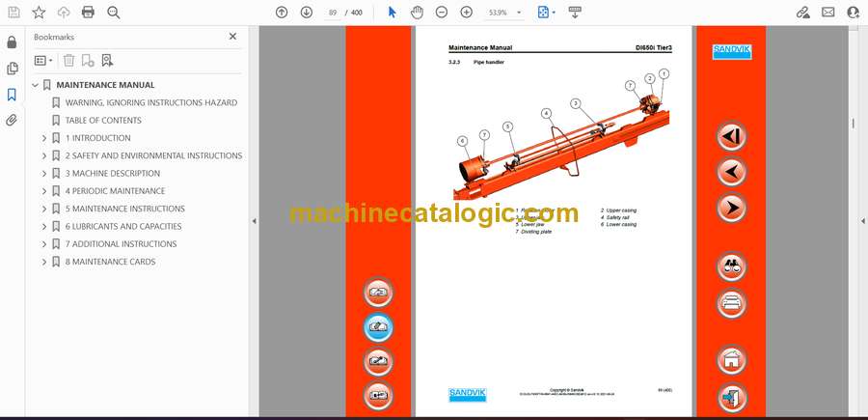Open 8 MAINTENANCE CARDS bookmark text
This screenshot has width=868, height=420.
point(110,262)
